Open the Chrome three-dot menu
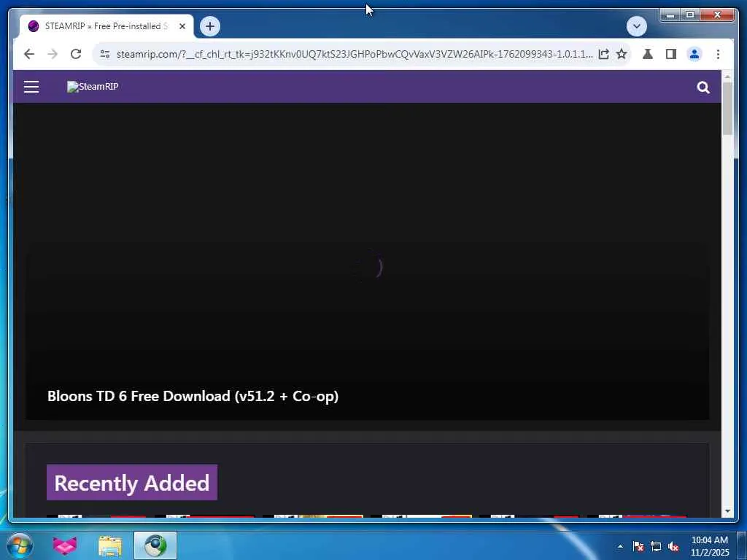Image resolution: width=747 pixels, height=560 pixels. click(x=718, y=54)
